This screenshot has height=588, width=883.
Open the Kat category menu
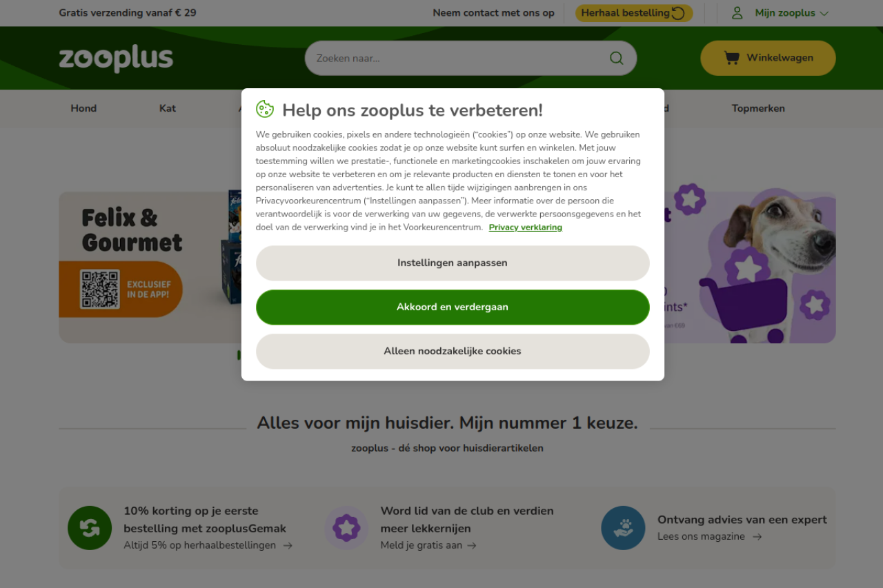tap(168, 108)
